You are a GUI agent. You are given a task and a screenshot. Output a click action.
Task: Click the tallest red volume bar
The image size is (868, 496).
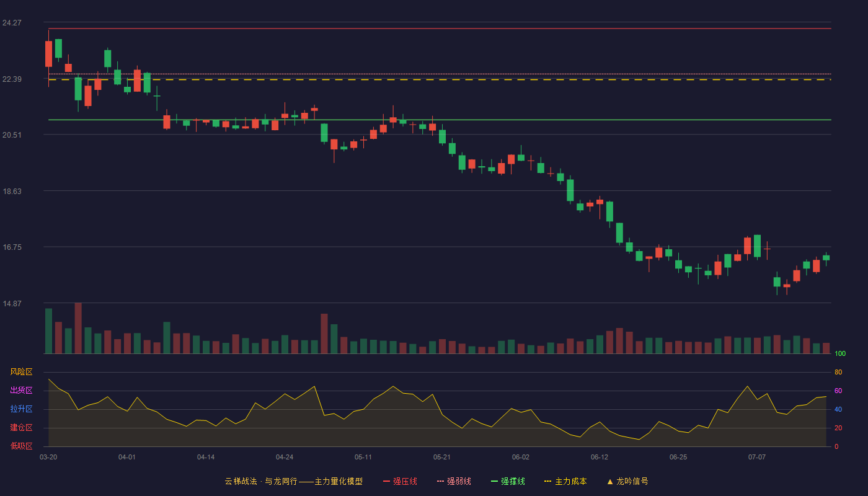[78, 328]
